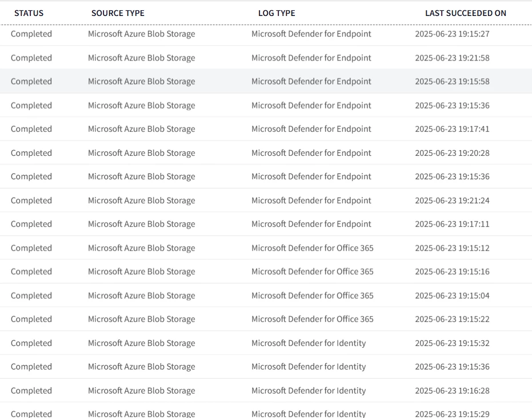This screenshot has height=418, width=532.
Task: Click Microsoft Defender for Identity in 19:15:32 row
Action: [x=309, y=343]
